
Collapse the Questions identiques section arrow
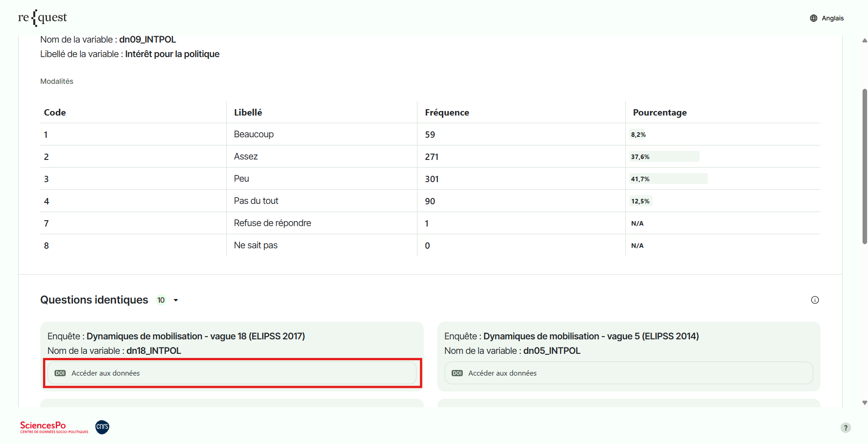pyautogui.click(x=176, y=300)
